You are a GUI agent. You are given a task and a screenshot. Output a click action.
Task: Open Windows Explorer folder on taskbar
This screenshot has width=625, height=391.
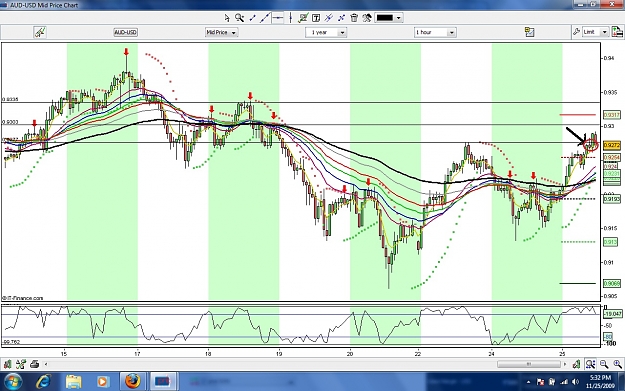click(x=74, y=381)
